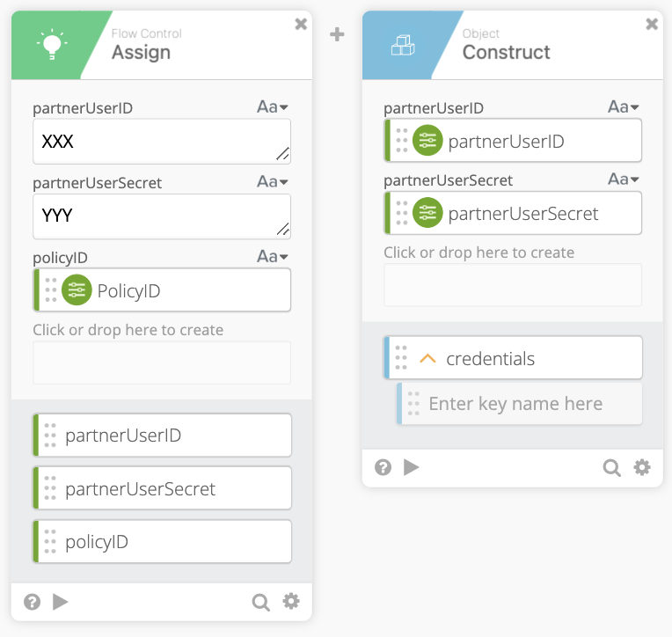
Task: Open the Construct card settings gear
Action: point(642,467)
